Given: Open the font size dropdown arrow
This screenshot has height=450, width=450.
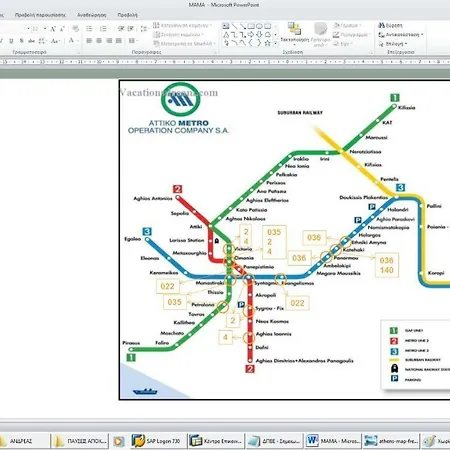Looking at the screenshot, I should coord(45,29).
